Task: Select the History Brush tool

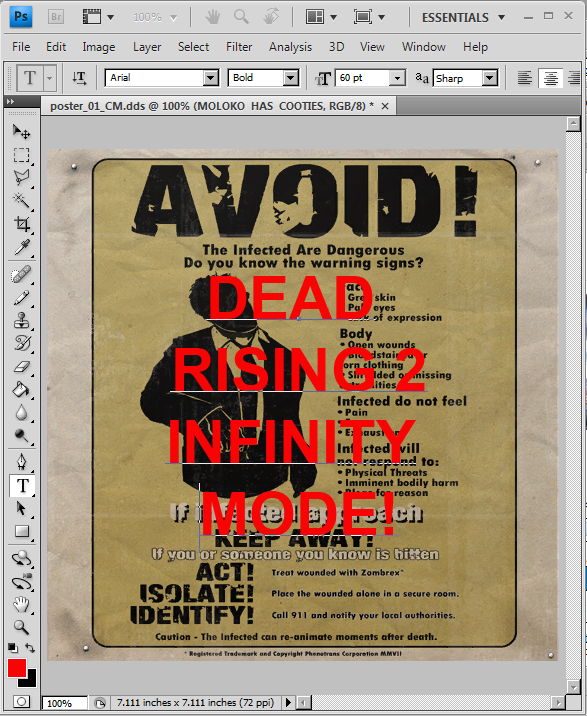Action: 21,343
